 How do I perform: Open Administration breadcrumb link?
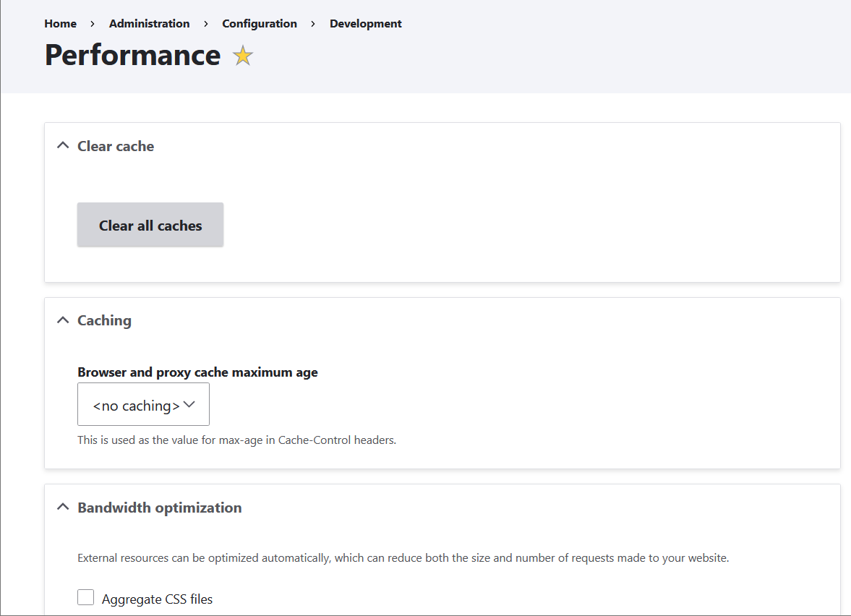tap(149, 24)
